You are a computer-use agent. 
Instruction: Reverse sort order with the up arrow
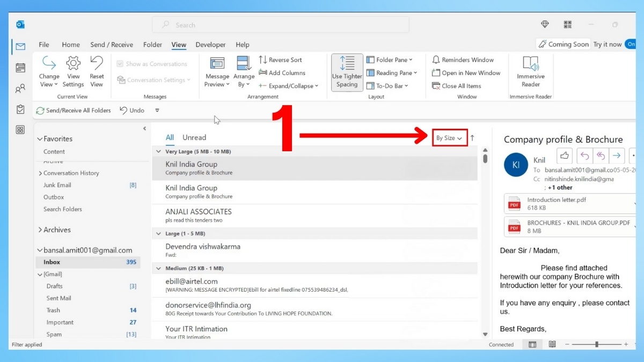pos(472,138)
